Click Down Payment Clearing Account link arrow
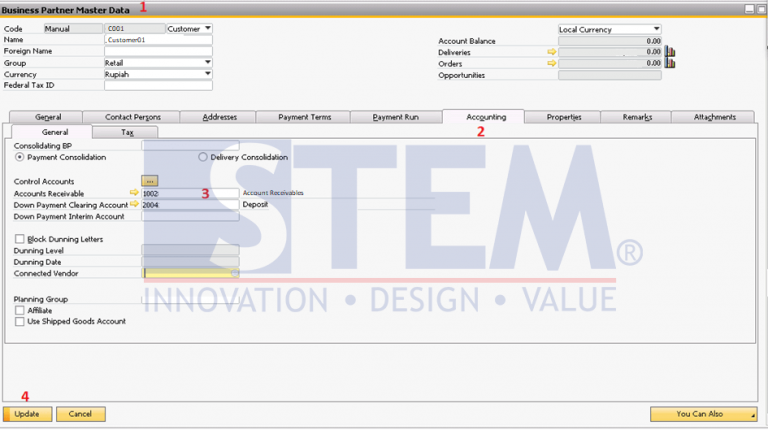Screen dimensions: 768x430 pos(135,204)
